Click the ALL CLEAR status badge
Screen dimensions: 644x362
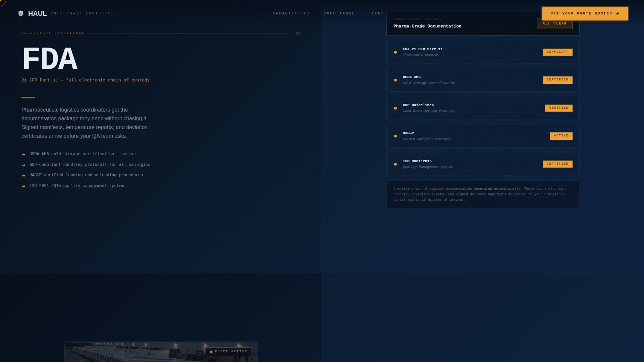point(554,25)
